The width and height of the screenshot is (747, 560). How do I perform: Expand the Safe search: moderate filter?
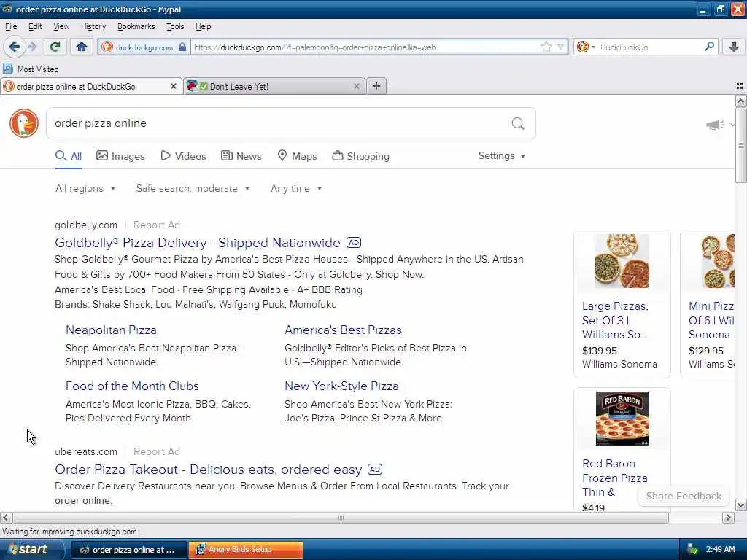(x=193, y=189)
